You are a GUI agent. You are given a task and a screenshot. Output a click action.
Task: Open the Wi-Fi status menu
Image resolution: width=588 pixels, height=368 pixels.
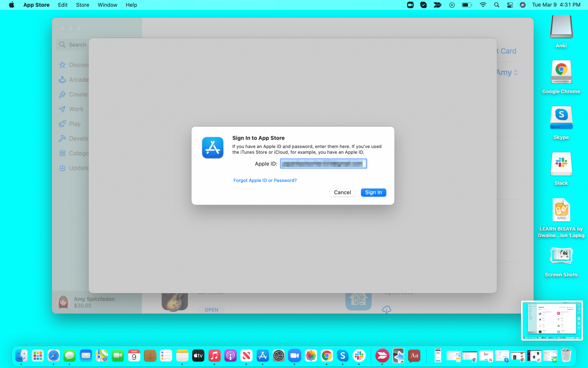coord(483,5)
